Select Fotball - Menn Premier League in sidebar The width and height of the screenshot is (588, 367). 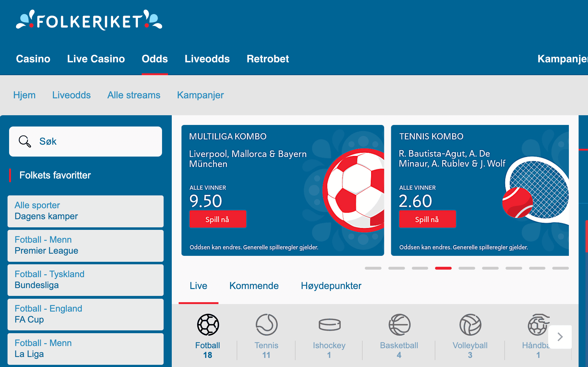coord(85,245)
